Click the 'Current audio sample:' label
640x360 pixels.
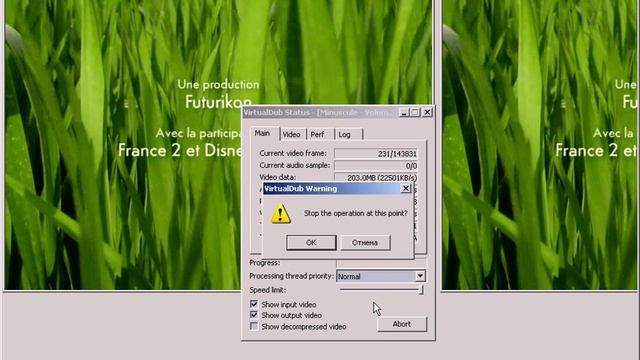click(295, 165)
